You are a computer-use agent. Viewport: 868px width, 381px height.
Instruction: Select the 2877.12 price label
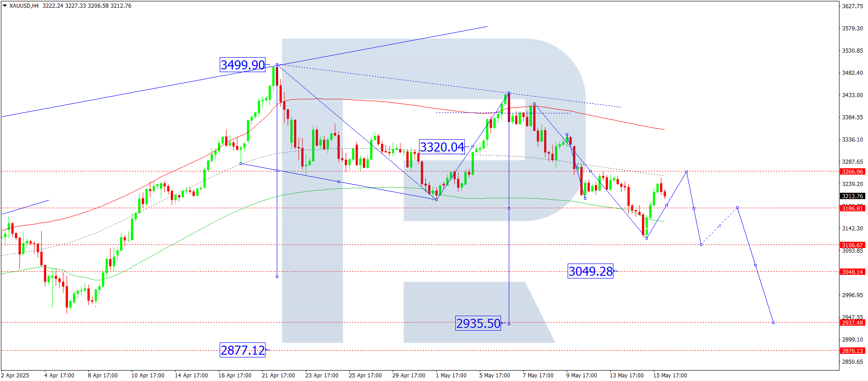(x=242, y=350)
